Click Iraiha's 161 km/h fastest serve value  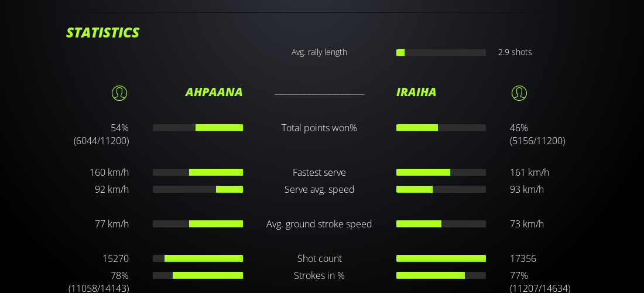(x=529, y=172)
